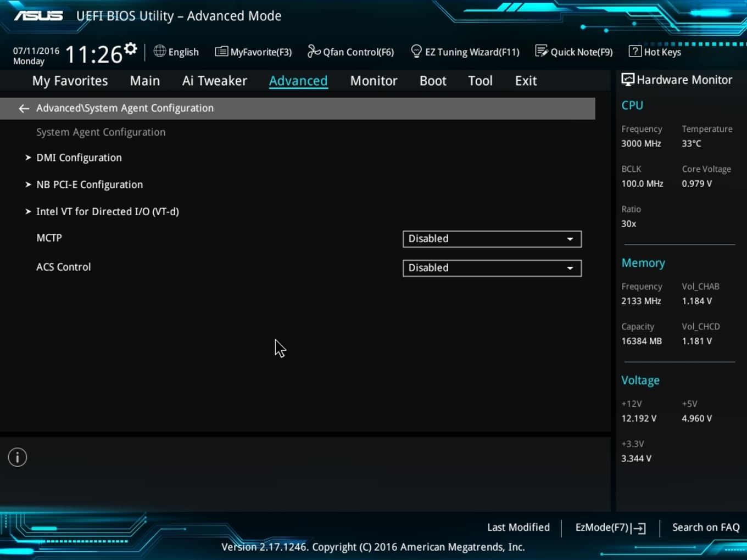Screen dimensions: 747x560
Task: Click the EzMode exit arrow icon
Action: pos(639,528)
